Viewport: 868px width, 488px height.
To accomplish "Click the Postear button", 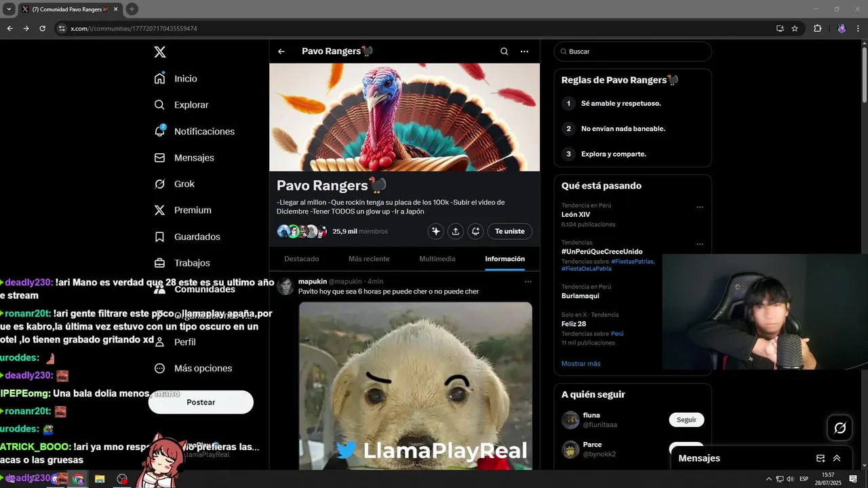I will (x=201, y=402).
